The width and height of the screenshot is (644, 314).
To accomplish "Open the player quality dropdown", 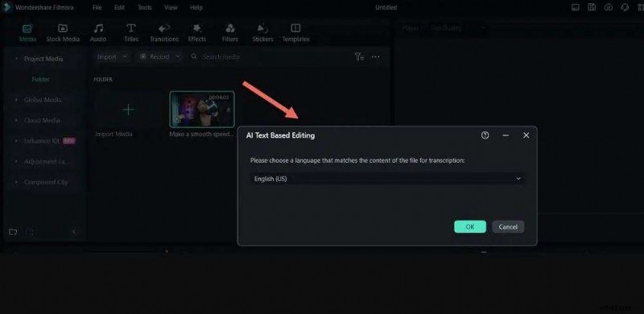I will pos(457,28).
